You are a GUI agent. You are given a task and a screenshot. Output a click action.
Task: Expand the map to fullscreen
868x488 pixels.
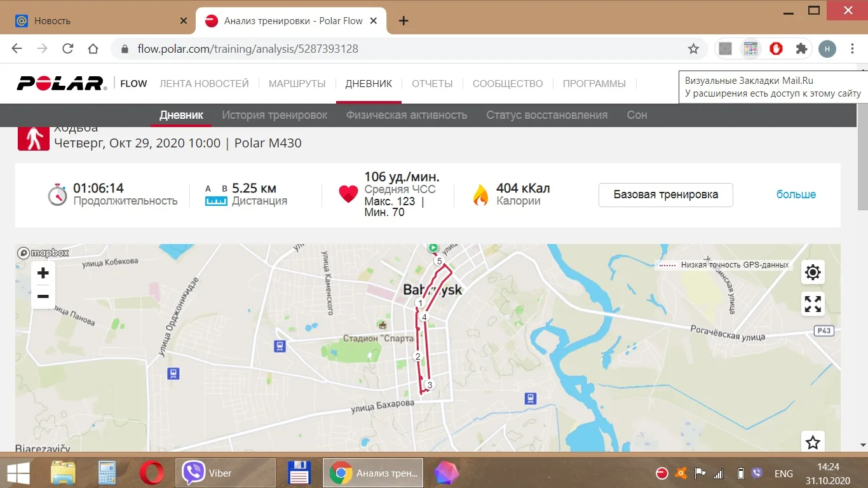click(813, 304)
